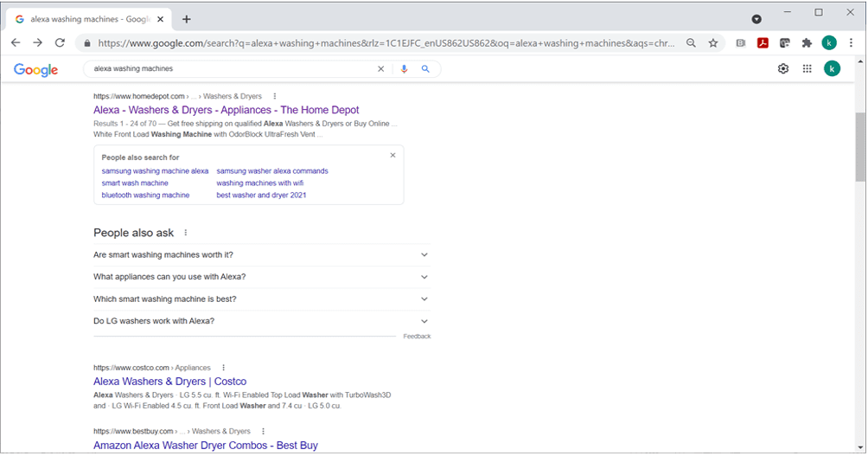Viewport: 868px width, 456px height.
Task: Open 'Alexa Washers & Dryers | Costco' link
Action: click(169, 382)
